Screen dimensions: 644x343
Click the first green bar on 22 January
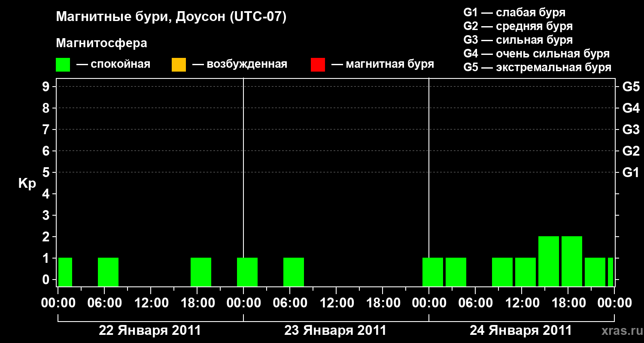(65, 272)
